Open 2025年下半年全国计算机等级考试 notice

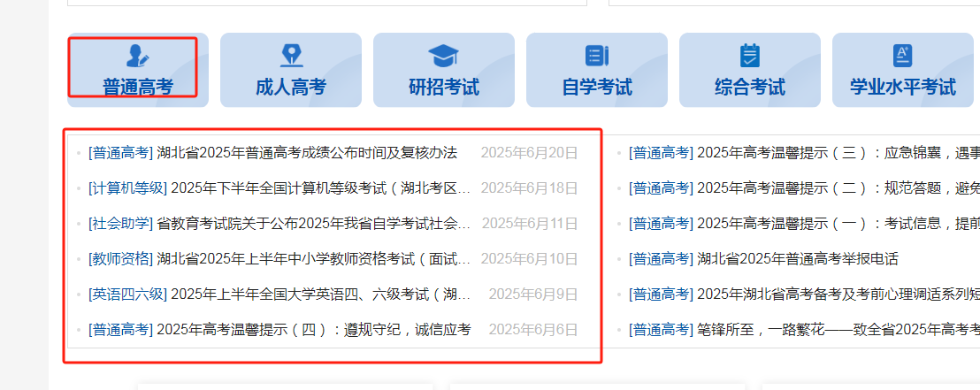click(321, 188)
